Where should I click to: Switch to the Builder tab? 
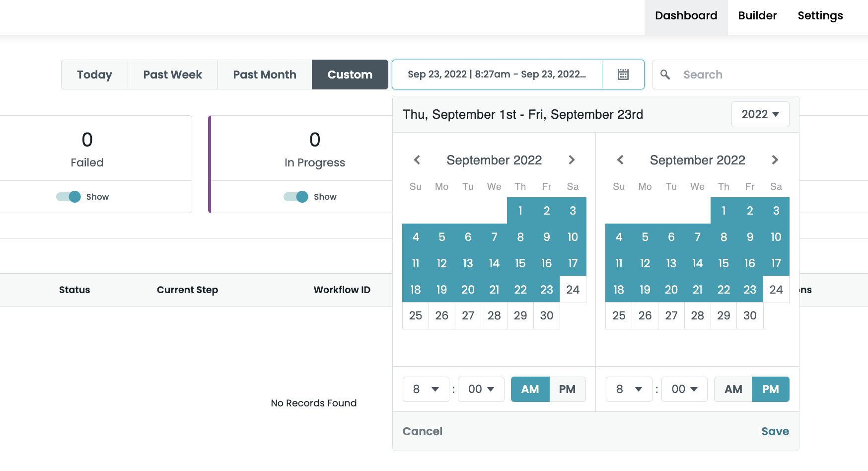coord(757,15)
